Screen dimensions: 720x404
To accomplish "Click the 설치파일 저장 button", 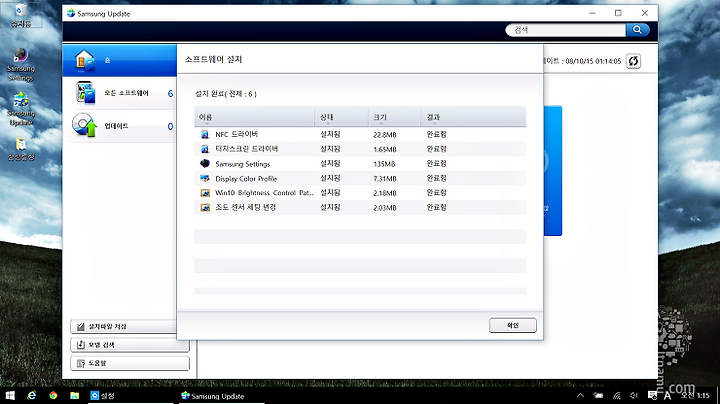I will coord(123,326).
